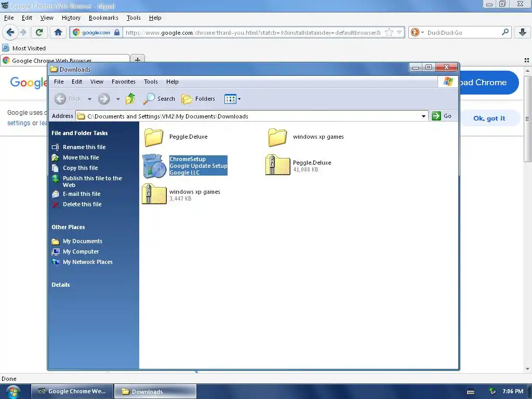
Task: Select the Peggle.Deluxe zip archive
Action: [277, 165]
